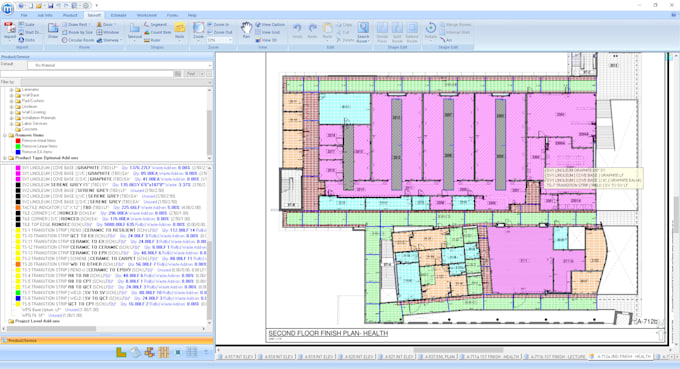The height and width of the screenshot is (369, 680).
Task: Select the Ruler tool
Action: point(153,40)
